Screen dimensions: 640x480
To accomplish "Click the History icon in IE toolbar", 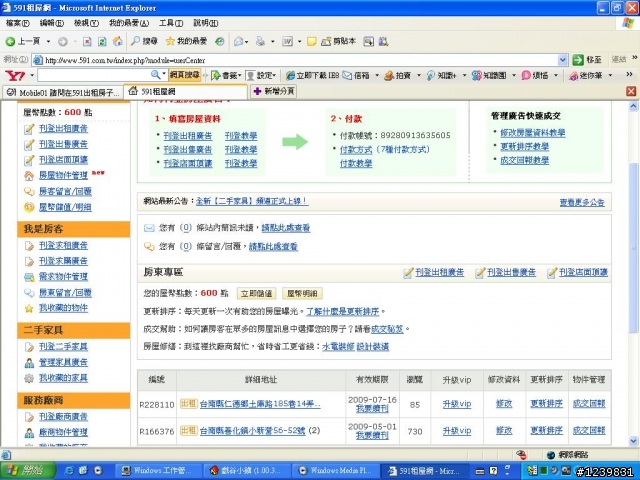I will coord(220,41).
